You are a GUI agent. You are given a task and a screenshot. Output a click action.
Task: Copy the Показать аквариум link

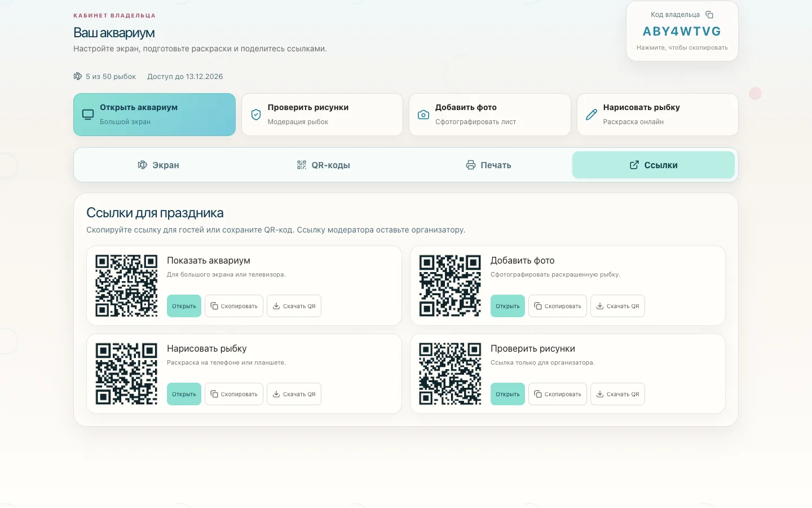coord(234,306)
